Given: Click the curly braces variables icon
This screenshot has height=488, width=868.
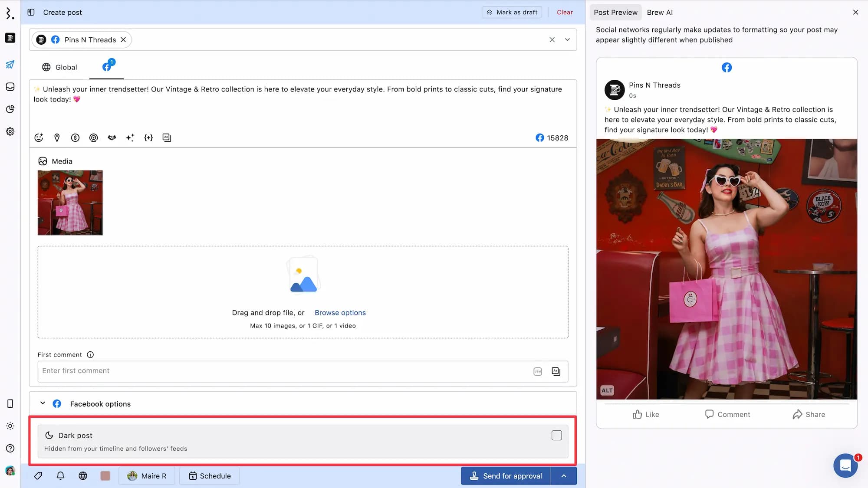Looking at the screenshot, I should [148, 138].
